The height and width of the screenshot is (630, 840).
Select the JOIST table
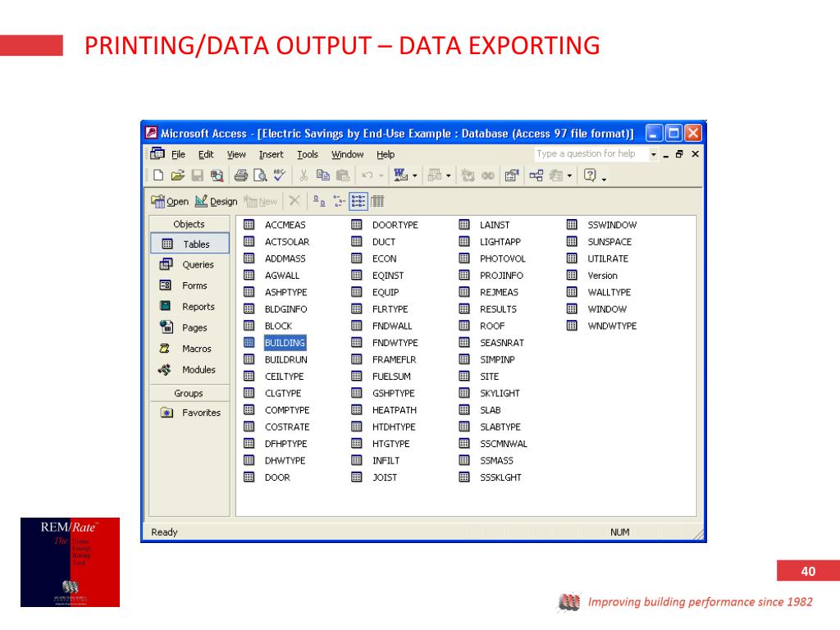click(x=385, y=477)
